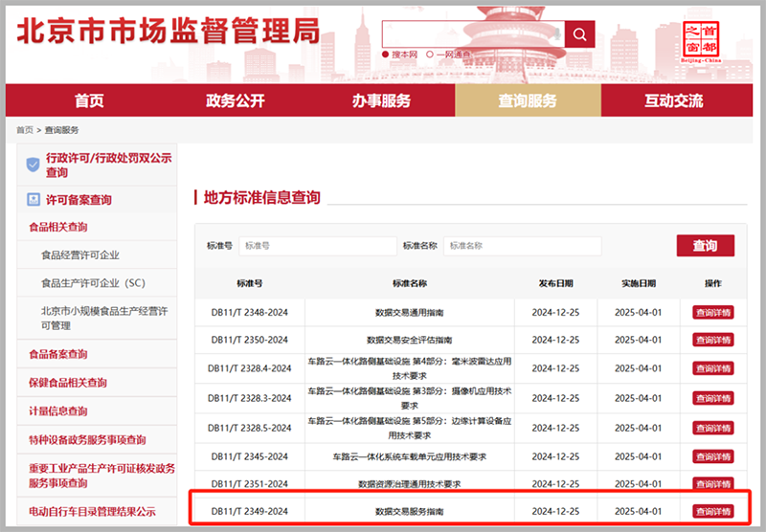Click standard name 数据交易通用指南
Image resolution: width=766 pixels, height=532 pixels.
[x=410, y=312]
